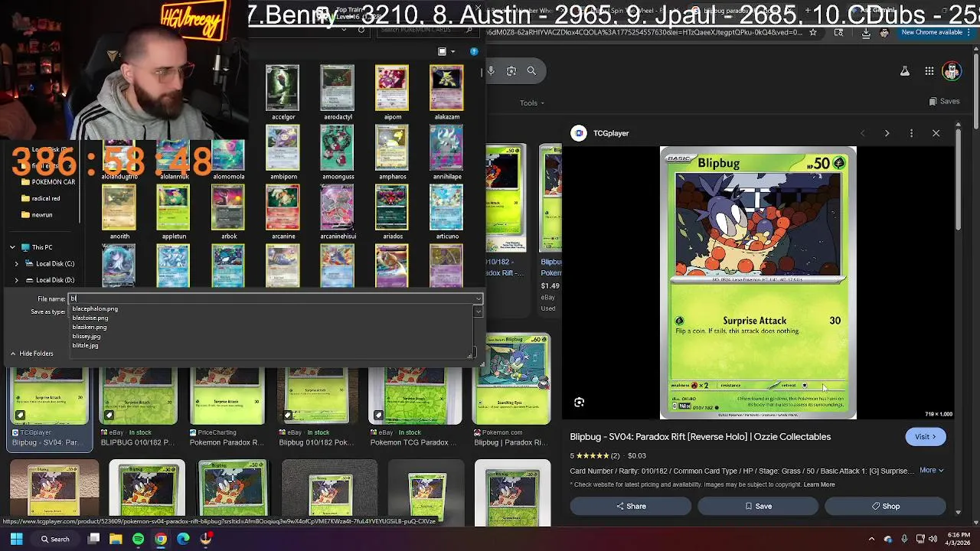Viewport: 980px width, 551px height.
Task: Click the Chrome profile avatar in toolbar
Action: tap(885, 33)
